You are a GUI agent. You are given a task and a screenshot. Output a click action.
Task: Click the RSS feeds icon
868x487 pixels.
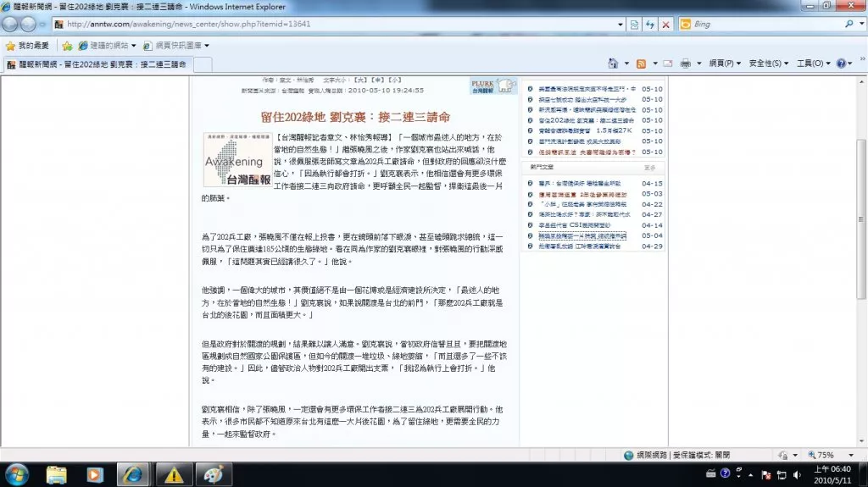(642, 64)
